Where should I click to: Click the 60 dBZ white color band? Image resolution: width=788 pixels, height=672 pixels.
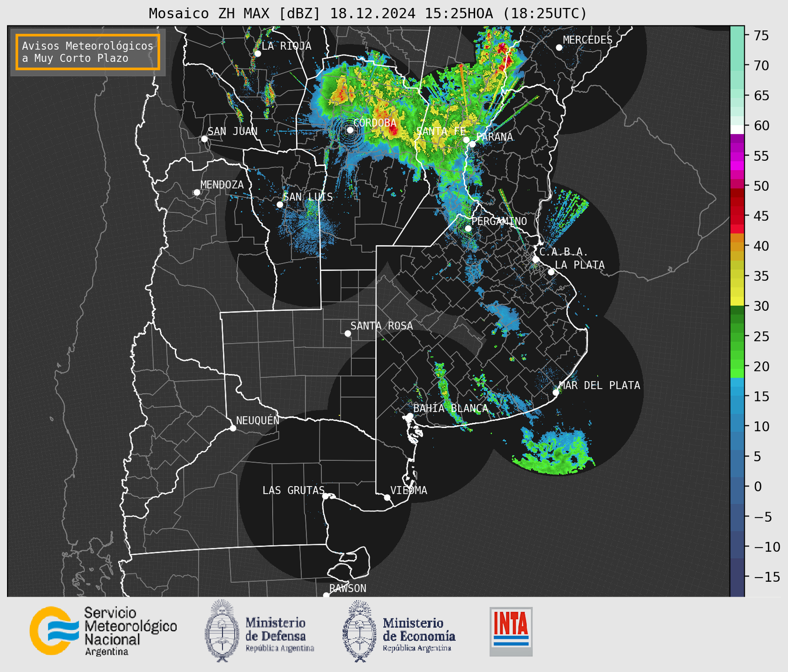pyautogui.click(x=737, y=129)
